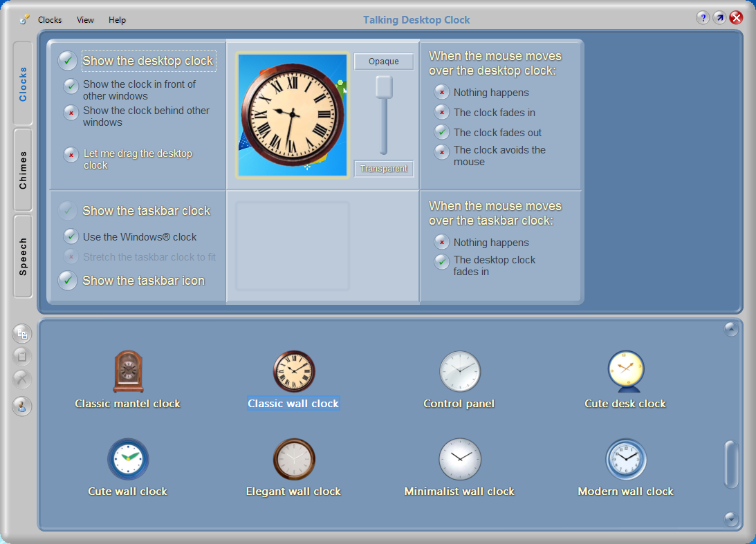Select 'The clock avoids the mouse' option
The width and height of the screenshot is (756, 544).
pos(441,151)
